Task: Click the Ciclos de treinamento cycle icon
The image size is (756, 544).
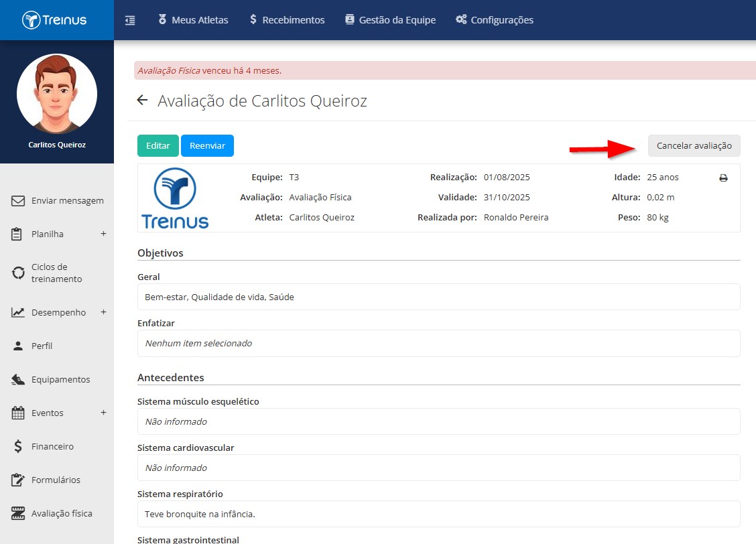Action: [x=18, y=273]
